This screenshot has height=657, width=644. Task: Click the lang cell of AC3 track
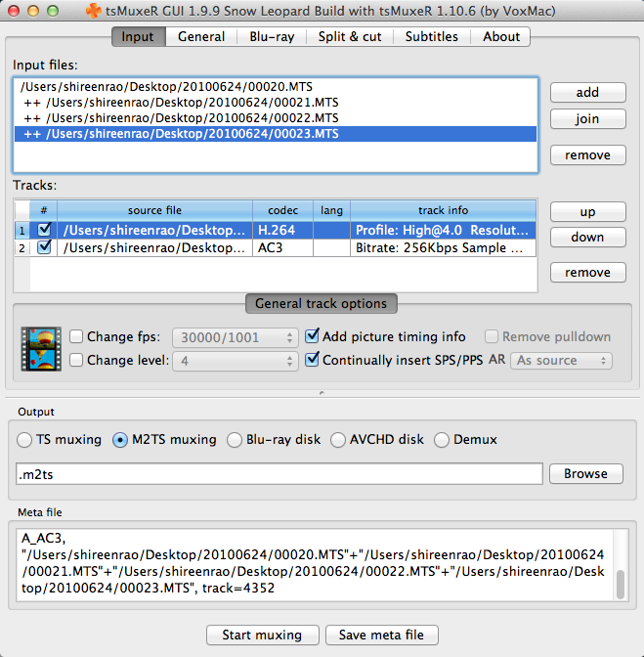(x=331, y=247)
